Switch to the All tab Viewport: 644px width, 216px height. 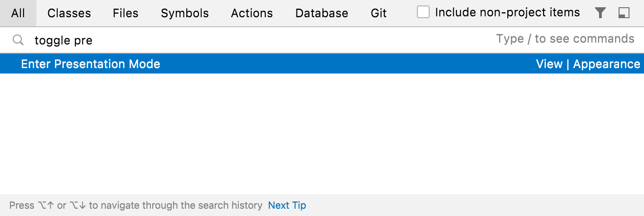point(18,13)
